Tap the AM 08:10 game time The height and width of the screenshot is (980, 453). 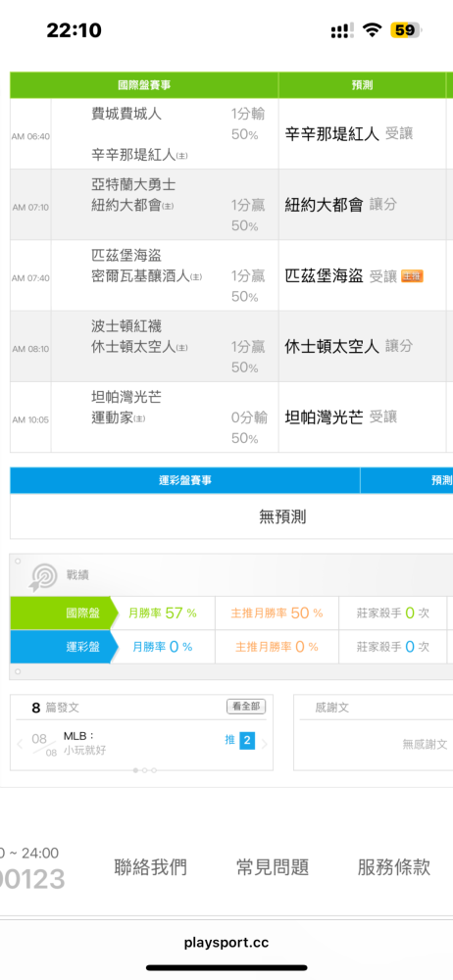(x=30, y=349)
